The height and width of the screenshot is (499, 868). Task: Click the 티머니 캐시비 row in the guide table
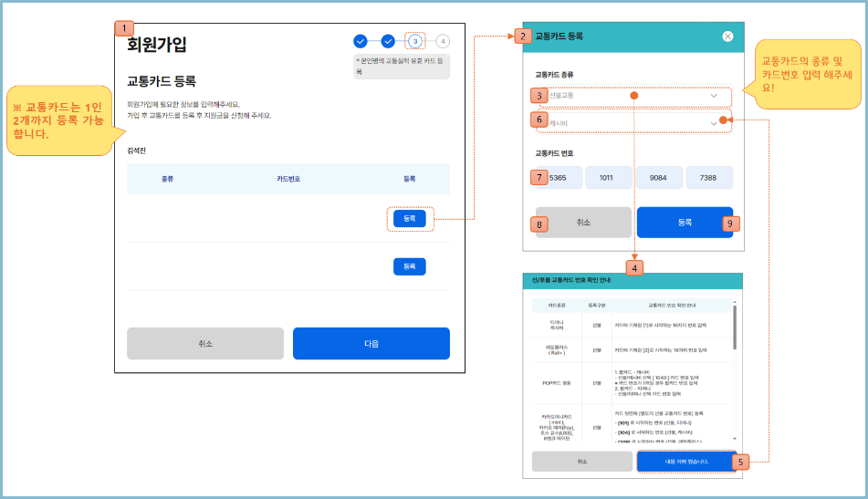pos(632,326)
